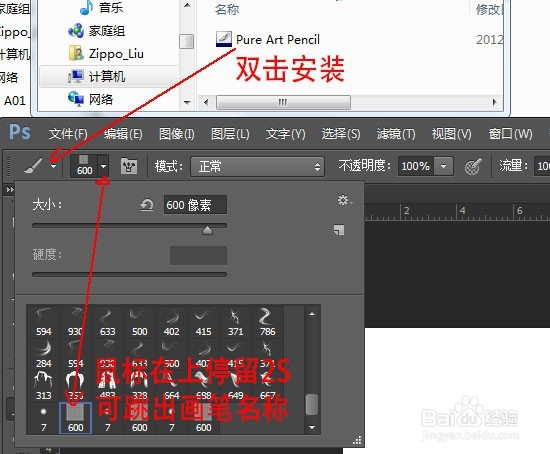Open the brush picker gear settings menu
The height and width of the screenshot is (454, 550).
click(x=345, y=201)
